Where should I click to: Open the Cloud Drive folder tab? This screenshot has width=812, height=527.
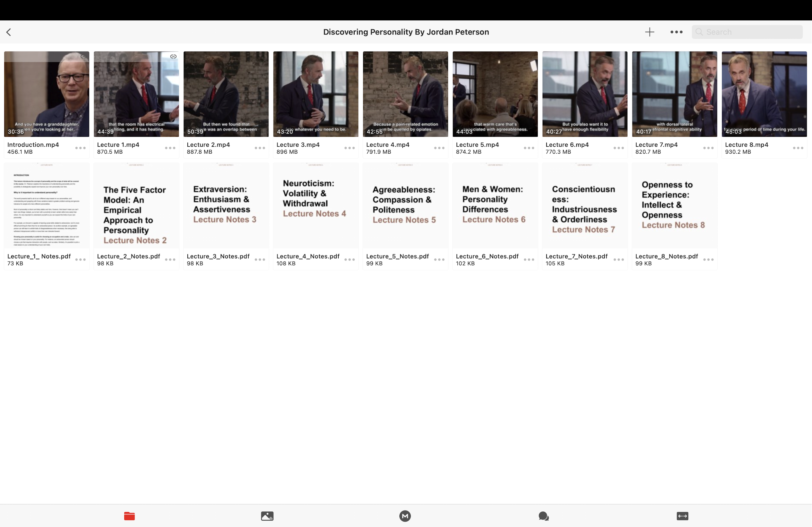click(x=129, y=516)
